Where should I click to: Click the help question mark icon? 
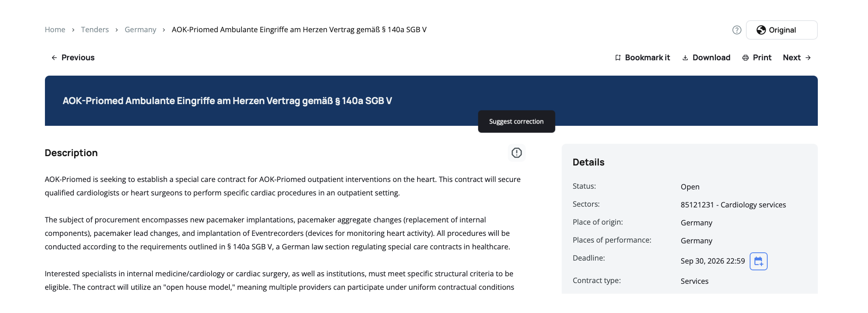point(737,30)
